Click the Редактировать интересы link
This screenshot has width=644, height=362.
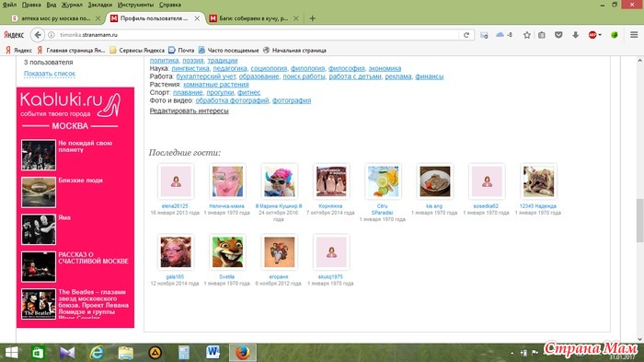tap(189, 111)
